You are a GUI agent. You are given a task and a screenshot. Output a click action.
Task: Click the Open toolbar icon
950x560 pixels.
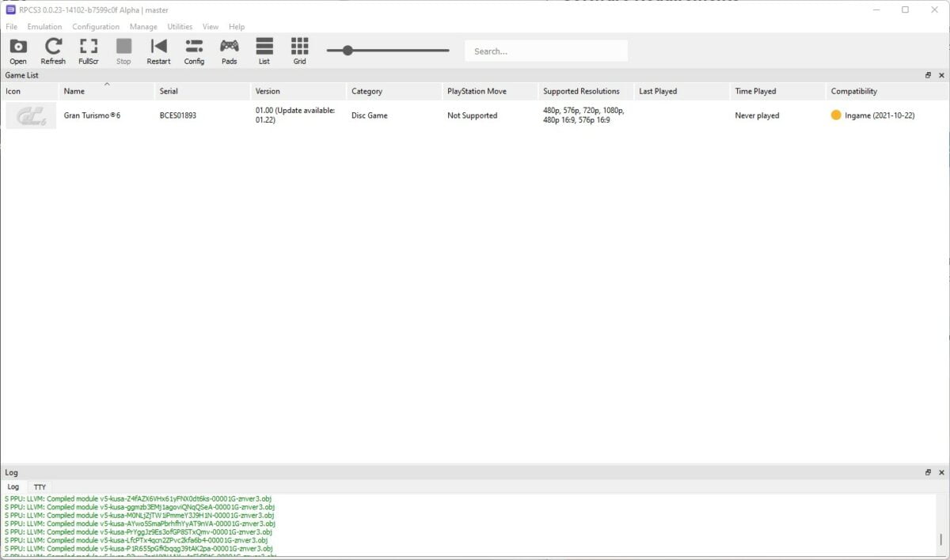tap(17, 47)
